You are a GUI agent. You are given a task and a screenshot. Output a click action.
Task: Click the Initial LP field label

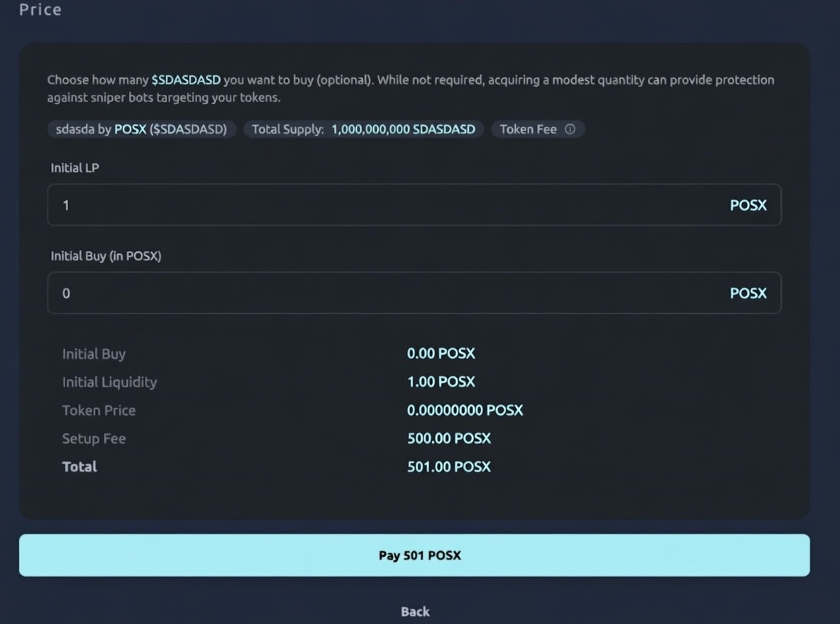[x=74, y=168]
